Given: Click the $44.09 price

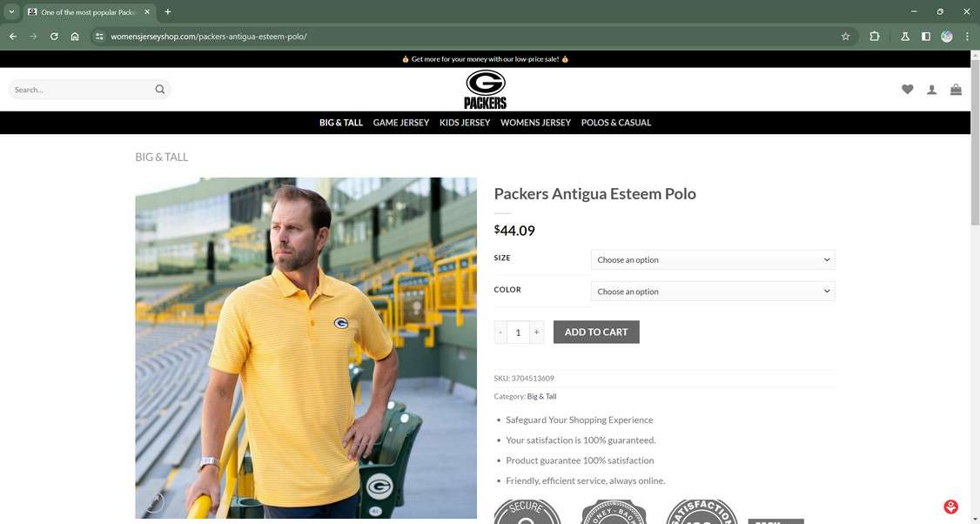Looking at the screenshot, I should [x=514, y=230].
